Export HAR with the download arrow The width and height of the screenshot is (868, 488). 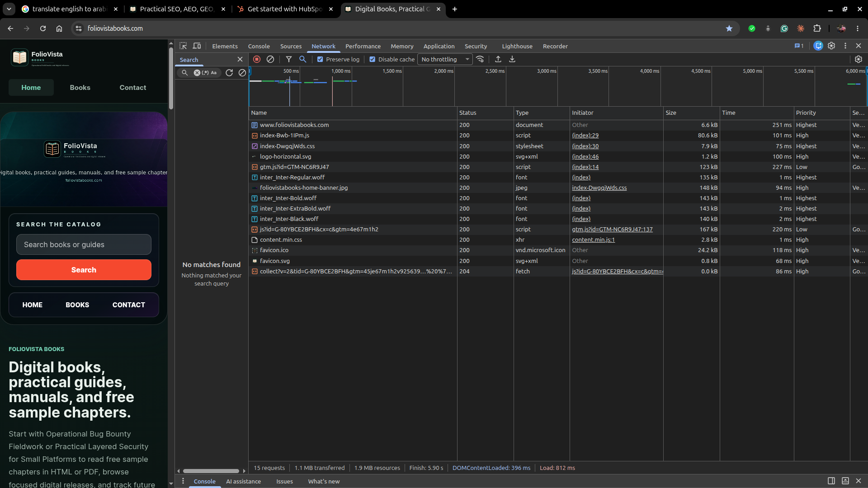[512, 59]
